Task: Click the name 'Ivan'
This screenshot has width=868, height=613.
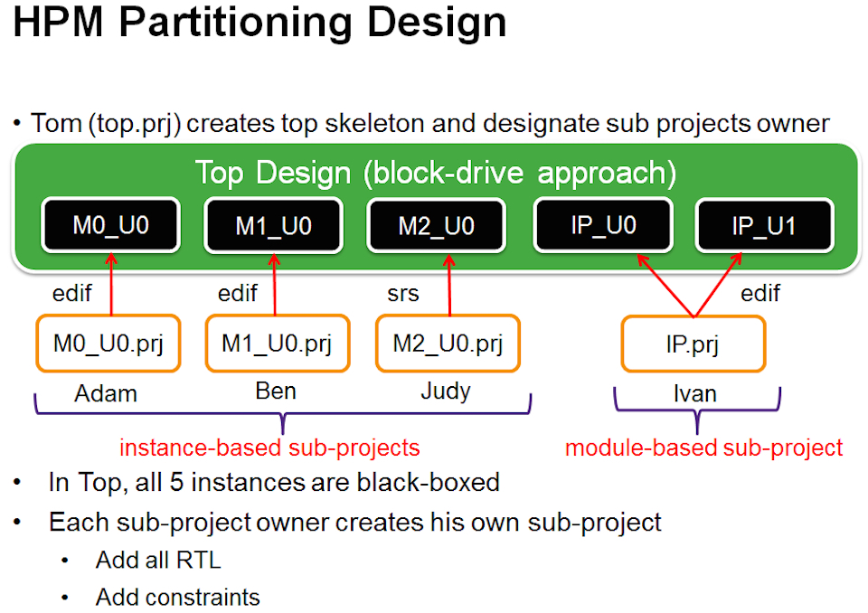Action: (695, 393)
